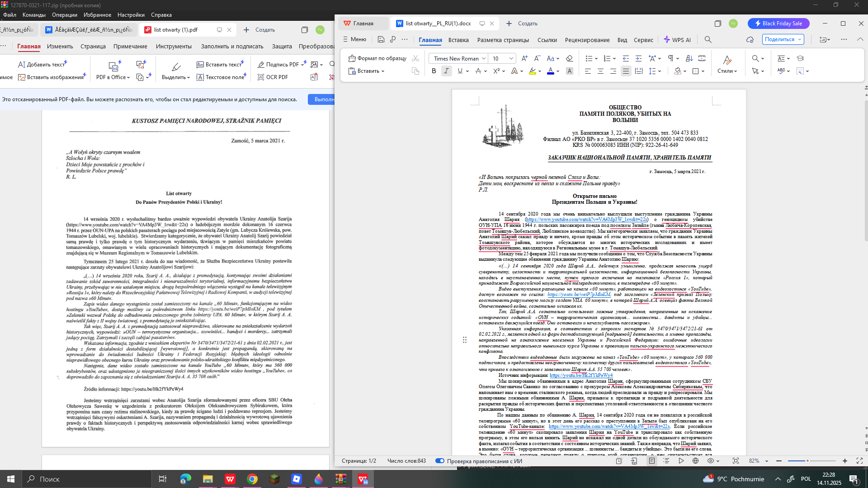Viewport: 868px width, 488px height.
Task: Click the strikethrough icon
Action: (x=478, y=71)
